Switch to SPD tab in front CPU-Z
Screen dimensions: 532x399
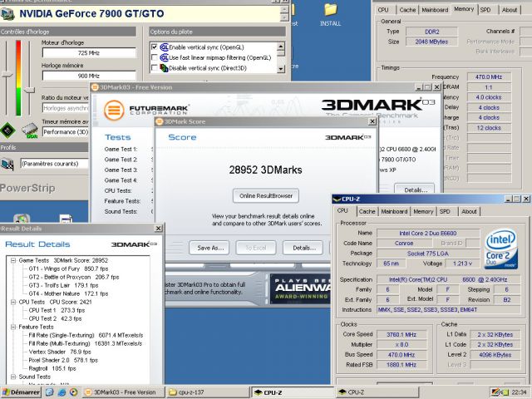(x=445, y=212)
